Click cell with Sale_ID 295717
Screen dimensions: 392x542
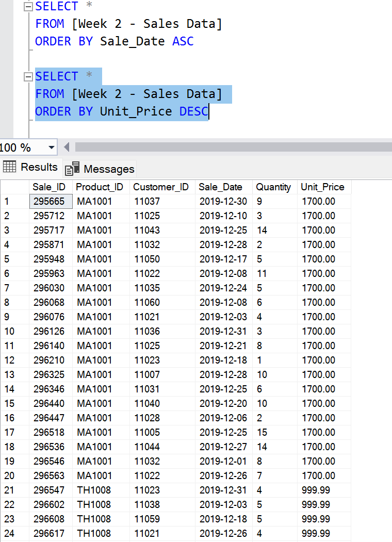tap(51, 230)
